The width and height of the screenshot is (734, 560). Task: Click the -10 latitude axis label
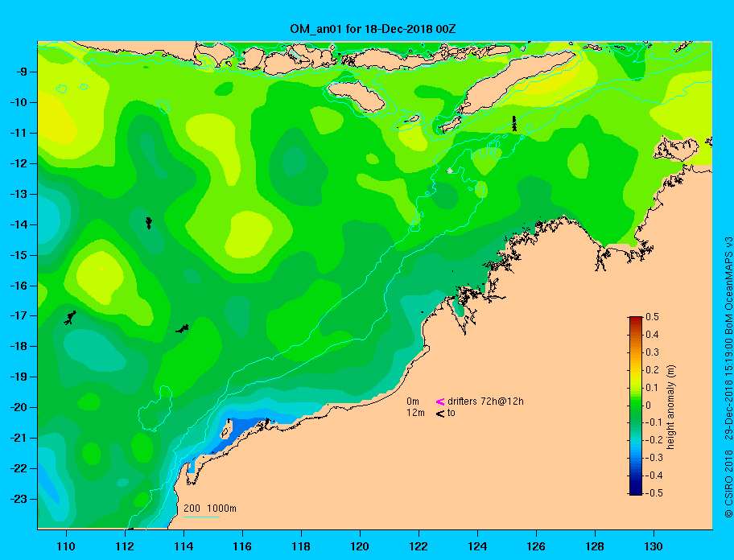(19, 102)
